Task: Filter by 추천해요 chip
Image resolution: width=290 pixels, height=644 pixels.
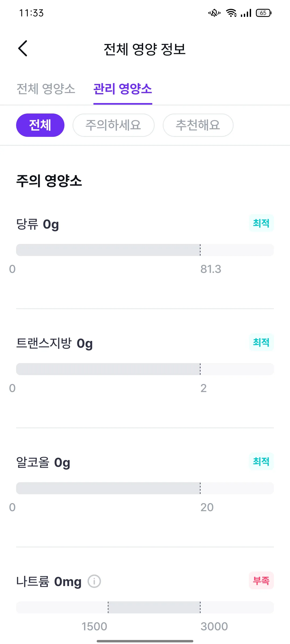Action: point(198,125)
